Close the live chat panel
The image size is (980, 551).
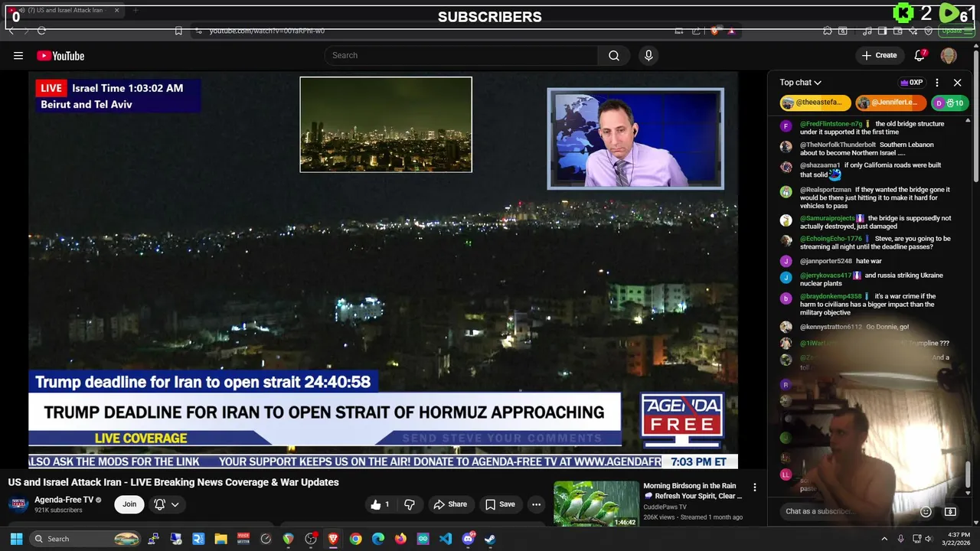[957, 83]
